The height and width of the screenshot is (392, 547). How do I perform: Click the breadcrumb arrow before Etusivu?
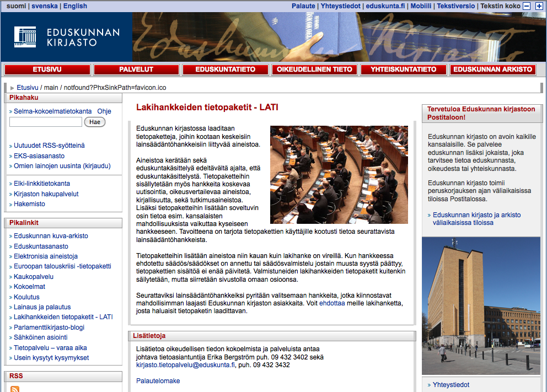click(x=12, y=88)
